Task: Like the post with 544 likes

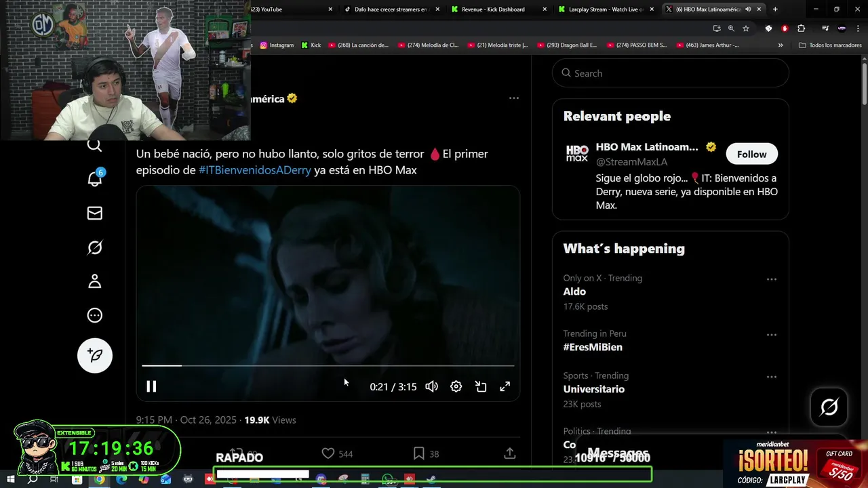Action: pyautogui.click(x=337, y=453)
